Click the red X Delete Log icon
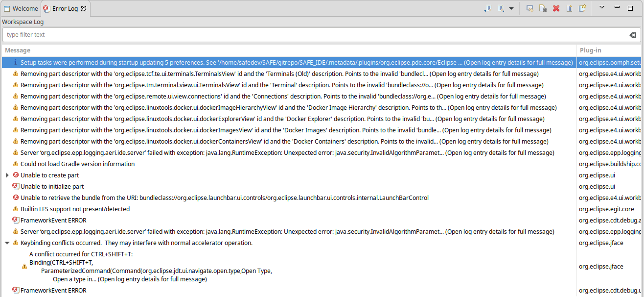The height and width of the screenshot is (297, 644). click(x=556, y=8)
